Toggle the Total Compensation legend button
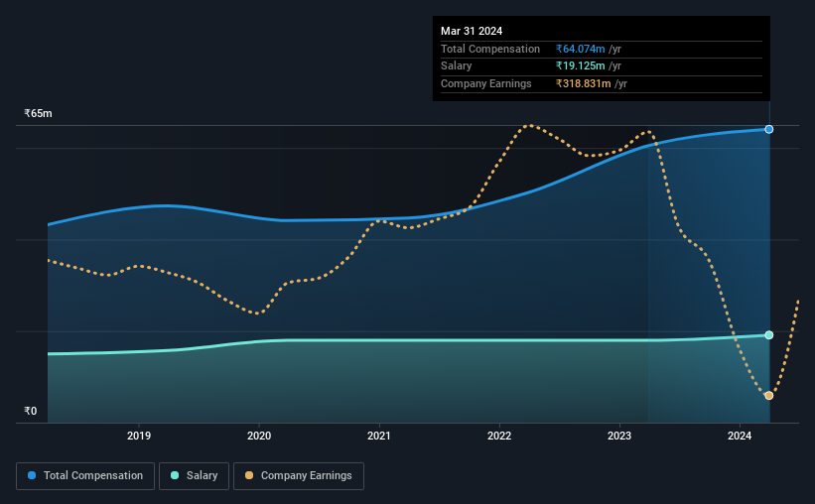 click(x=85, y=476)
